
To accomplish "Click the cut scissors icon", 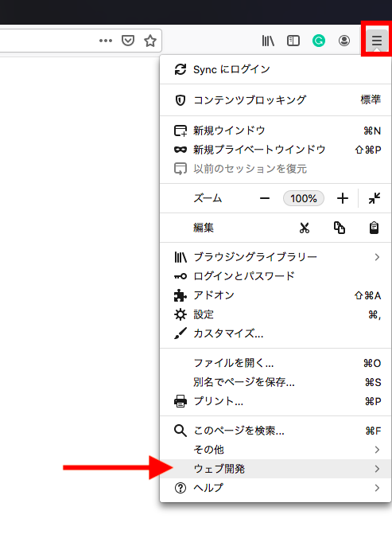I will [305, 228].
